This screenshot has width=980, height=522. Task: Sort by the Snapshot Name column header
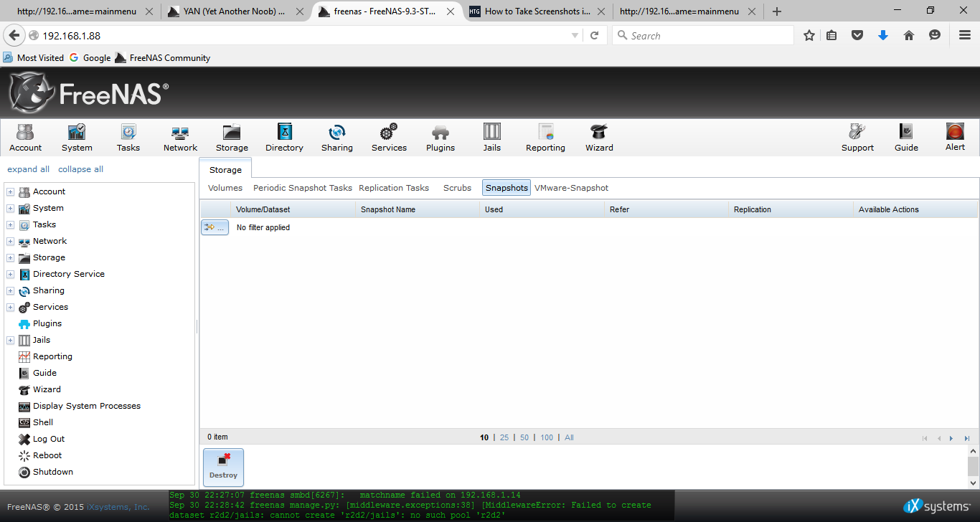coord(418,209)
